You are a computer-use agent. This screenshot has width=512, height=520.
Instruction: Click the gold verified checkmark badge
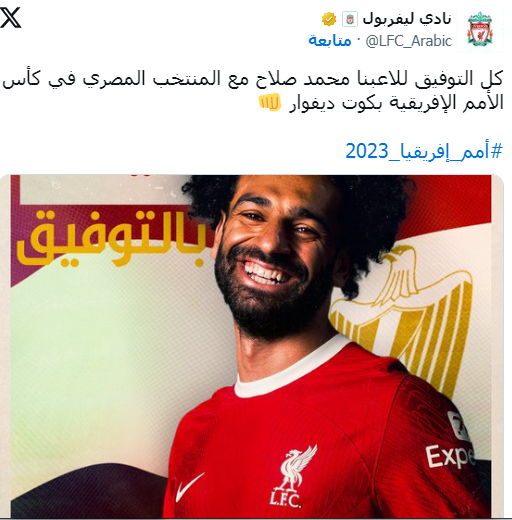tap(329, 19)
